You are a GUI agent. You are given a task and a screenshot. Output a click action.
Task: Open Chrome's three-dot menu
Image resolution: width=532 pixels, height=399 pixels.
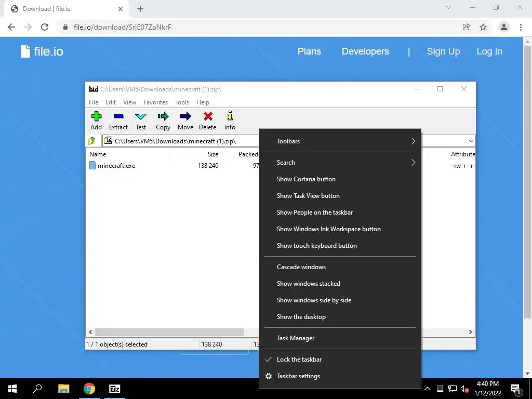521,27
